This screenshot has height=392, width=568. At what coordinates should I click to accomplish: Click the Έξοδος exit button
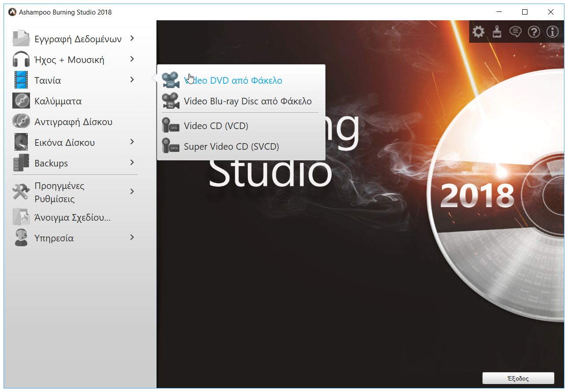click(x=518, y=378)
